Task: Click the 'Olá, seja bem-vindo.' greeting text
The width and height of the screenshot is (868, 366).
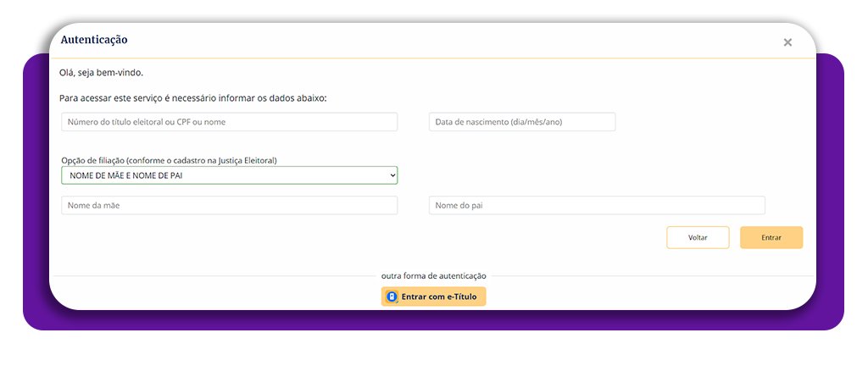Action: pyautogui.click(x=102, y=72)
